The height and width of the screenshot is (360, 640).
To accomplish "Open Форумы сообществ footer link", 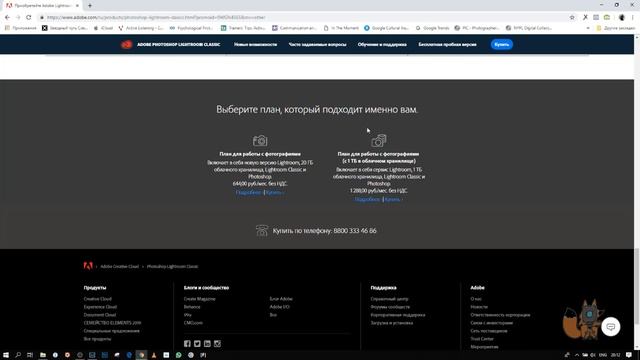I will [x=390, y=307].
